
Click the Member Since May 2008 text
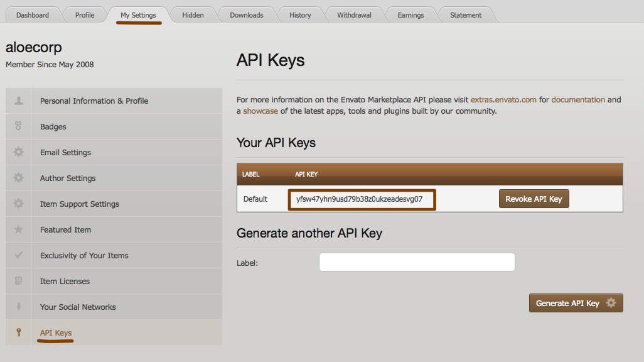[50, 65]
